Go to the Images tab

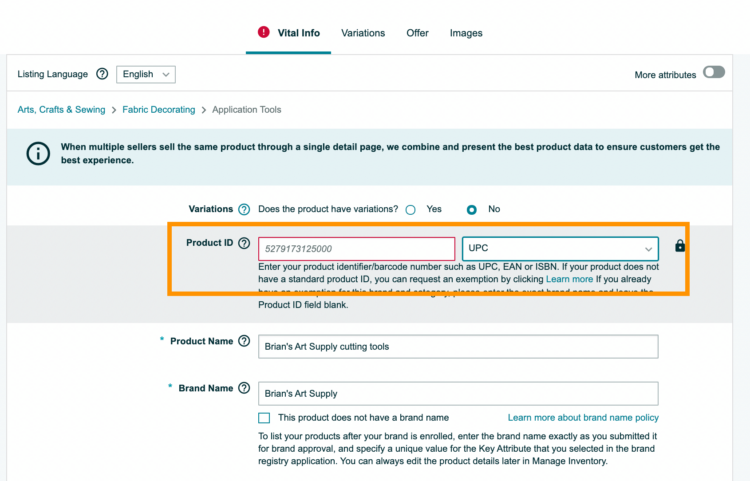(x=466, y=33)
